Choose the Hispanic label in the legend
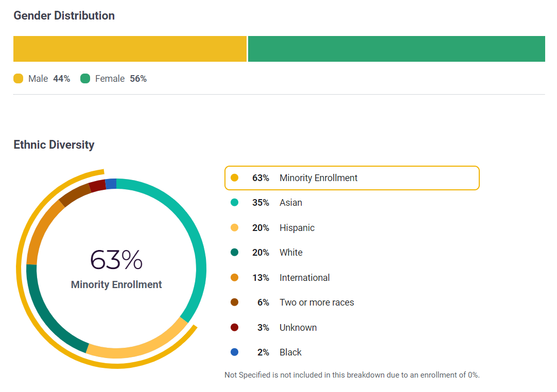The image size is (557, 392). coord(297,228)
